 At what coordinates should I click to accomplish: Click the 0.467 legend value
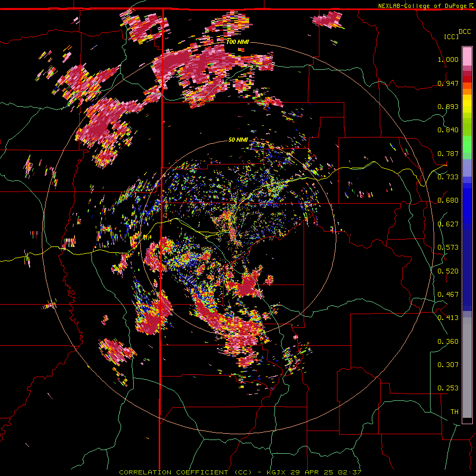click(x=448, y=295)
